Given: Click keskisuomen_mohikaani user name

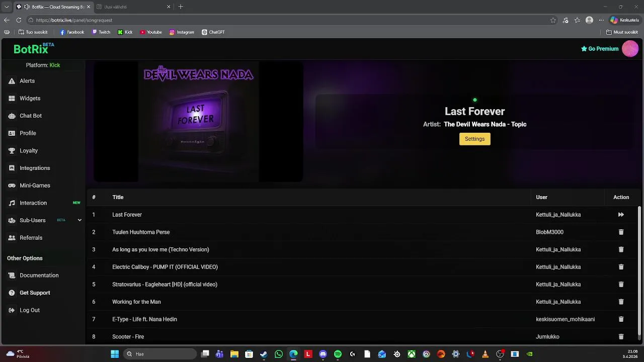Looking at the screenshot, I should 565,319.
